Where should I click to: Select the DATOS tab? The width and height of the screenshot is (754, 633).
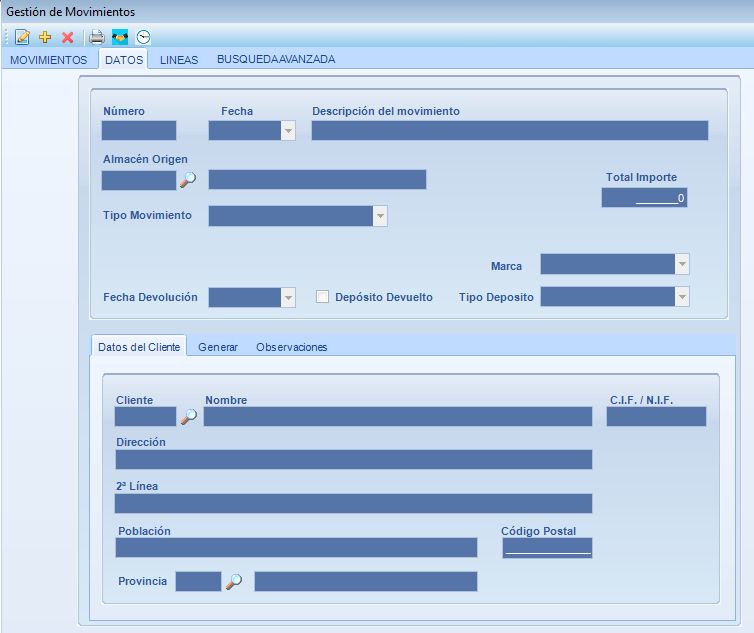click(124, 60)
